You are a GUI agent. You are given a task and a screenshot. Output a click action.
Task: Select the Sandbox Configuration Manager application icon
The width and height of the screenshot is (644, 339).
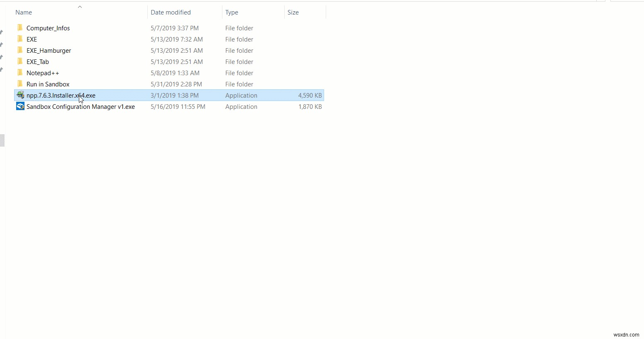(20, 106)
